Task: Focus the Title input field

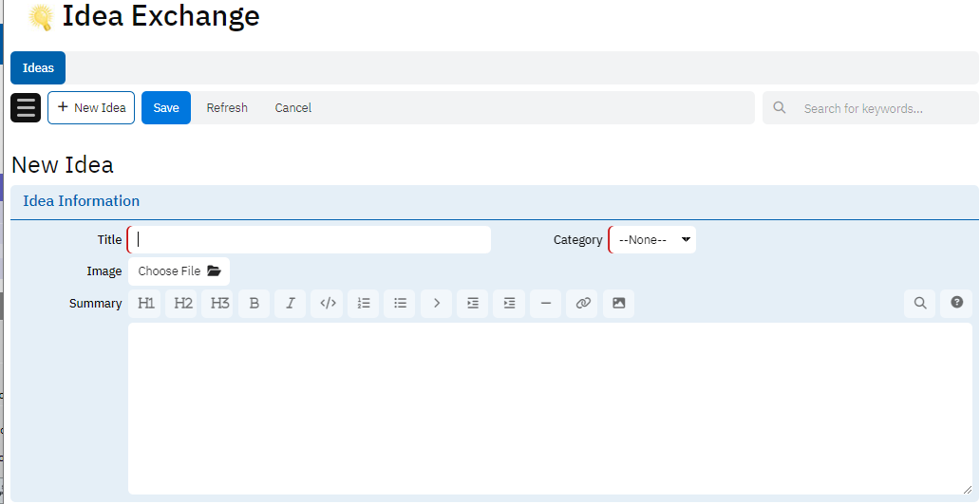Action: click(310, 240)
